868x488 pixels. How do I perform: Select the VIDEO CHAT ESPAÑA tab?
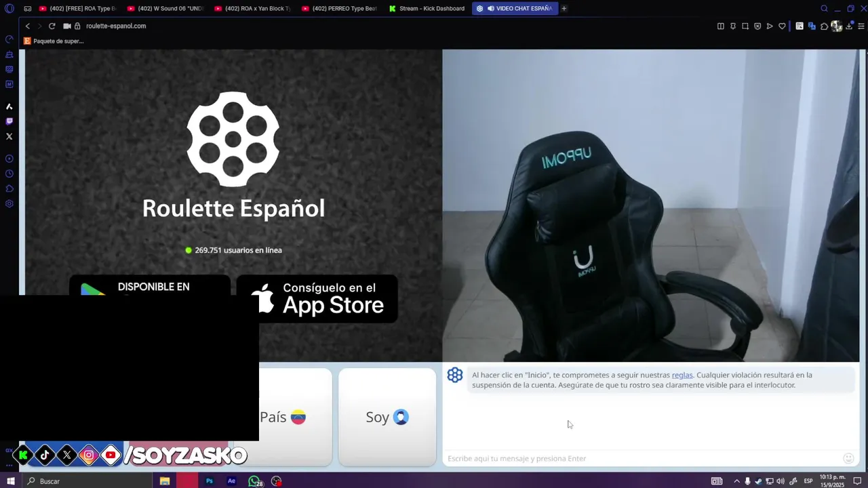coord(515,9)
